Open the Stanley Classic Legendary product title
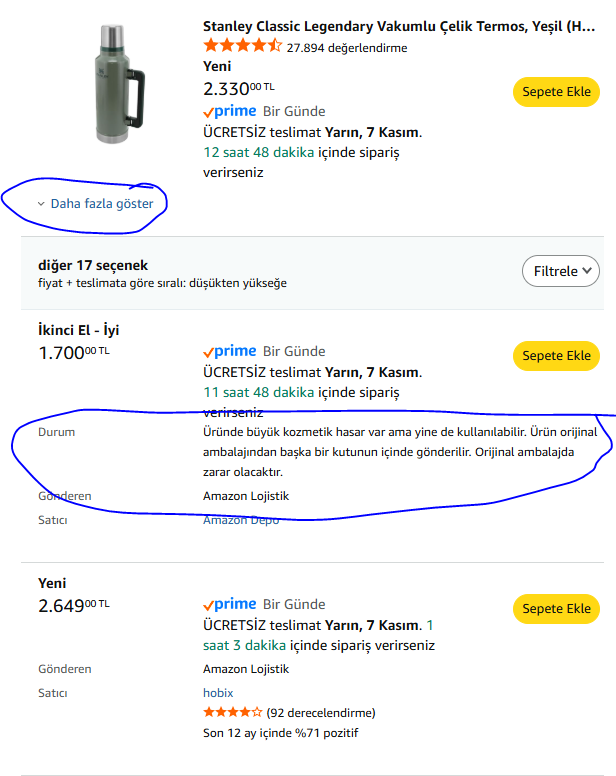 click(x=398, y=26)
